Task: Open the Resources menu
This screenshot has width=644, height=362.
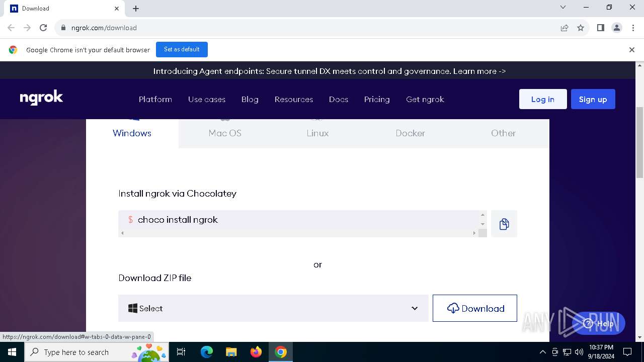Action: point(294,99)
